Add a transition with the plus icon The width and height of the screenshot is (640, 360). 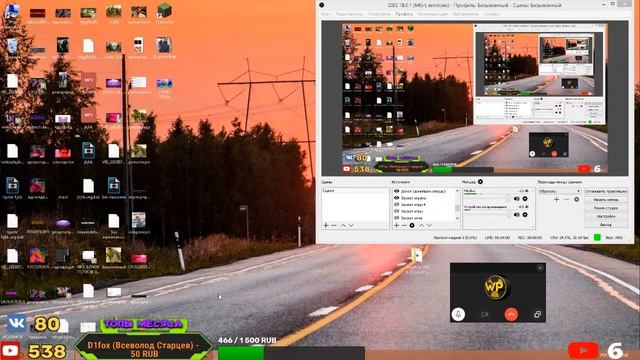click(556, 199)
